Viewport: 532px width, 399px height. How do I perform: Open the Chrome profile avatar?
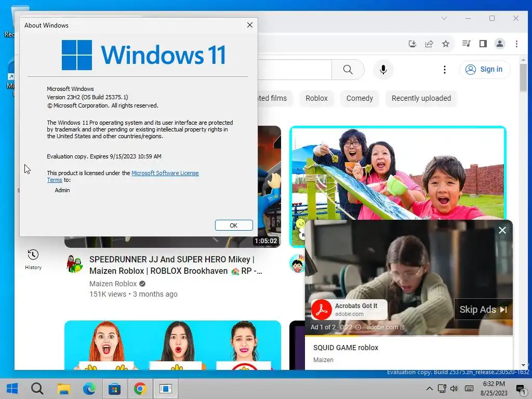click(499, 44)
